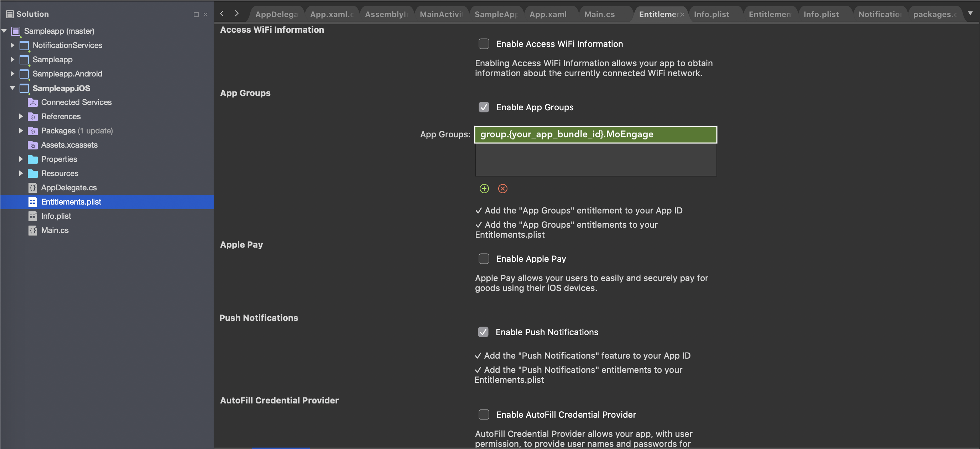The width and height of the screenshot is (980, 449).
Task: Expand the Sampleapp project node
Action: [x=12, y=59]
